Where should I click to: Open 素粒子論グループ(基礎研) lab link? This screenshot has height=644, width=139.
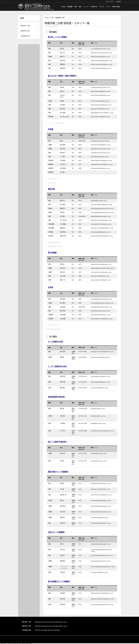[x=58, y=472]
